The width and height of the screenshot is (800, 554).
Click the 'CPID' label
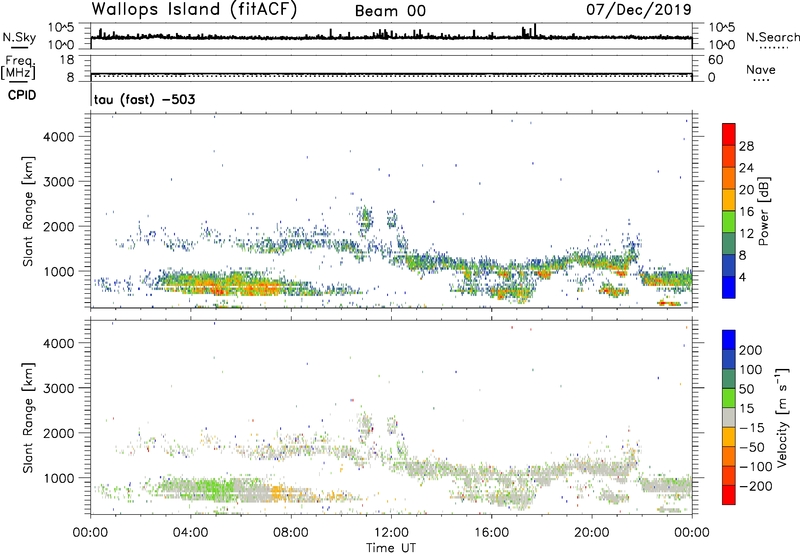click(x=22, y=95)
